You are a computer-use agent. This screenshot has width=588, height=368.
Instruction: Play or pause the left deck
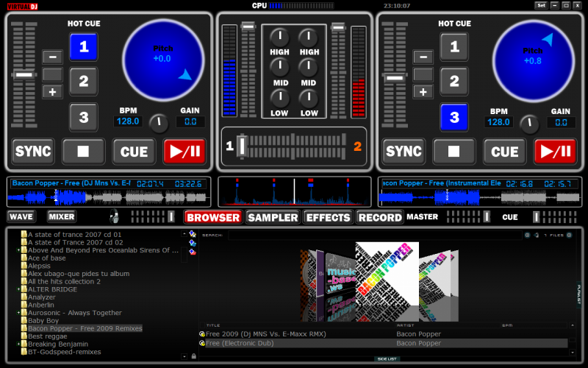click(184, 152)
